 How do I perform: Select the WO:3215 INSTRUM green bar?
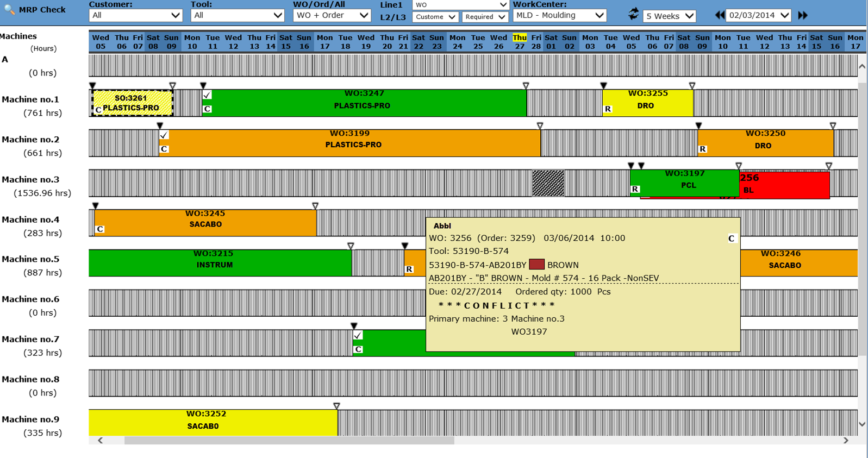[220, 263]
